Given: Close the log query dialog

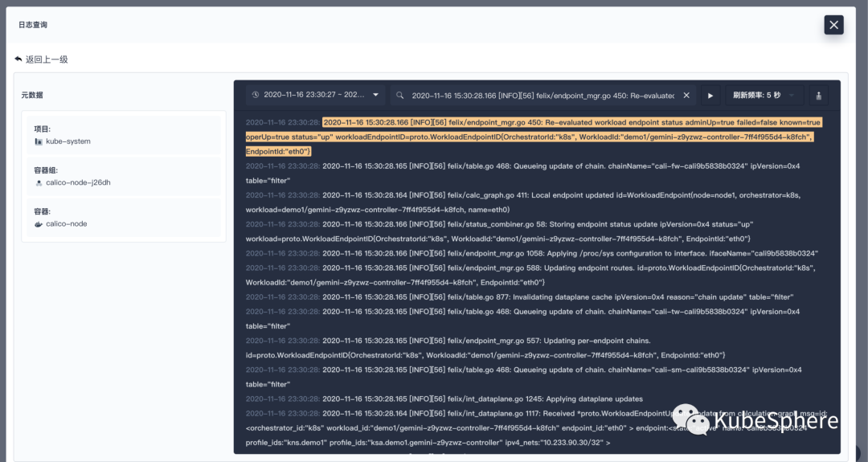Looking at the screenshot, I should [x=833, y=25].
